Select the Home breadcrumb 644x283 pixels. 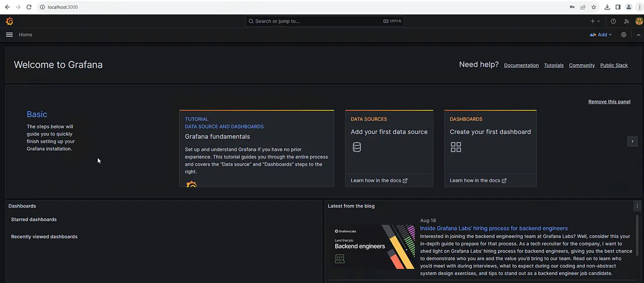(x=25, y=34)
